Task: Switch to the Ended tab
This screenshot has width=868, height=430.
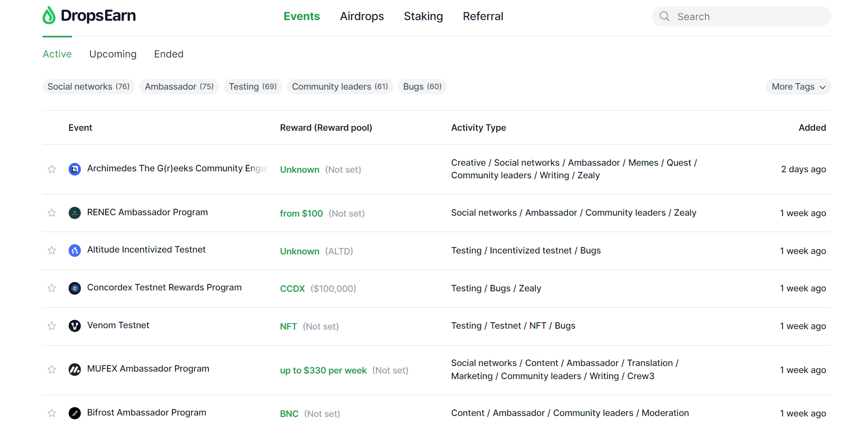Action: pos(169,54)
